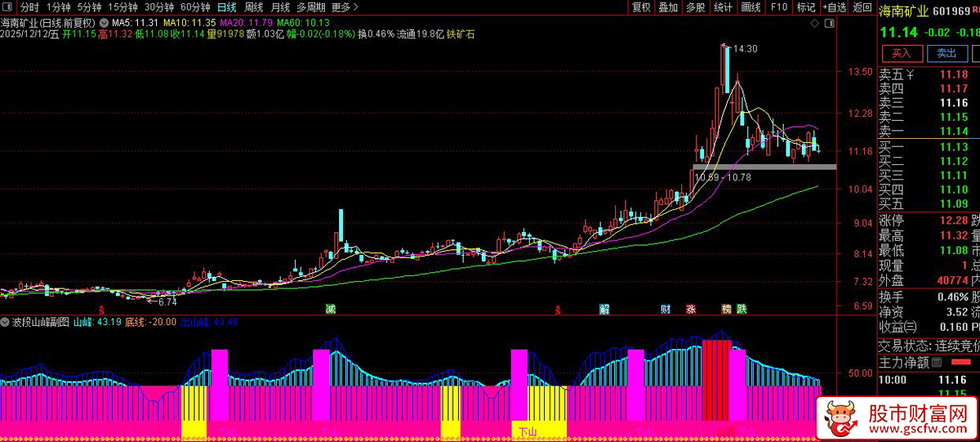Switch to 分时 chart view

click(29, 7)
